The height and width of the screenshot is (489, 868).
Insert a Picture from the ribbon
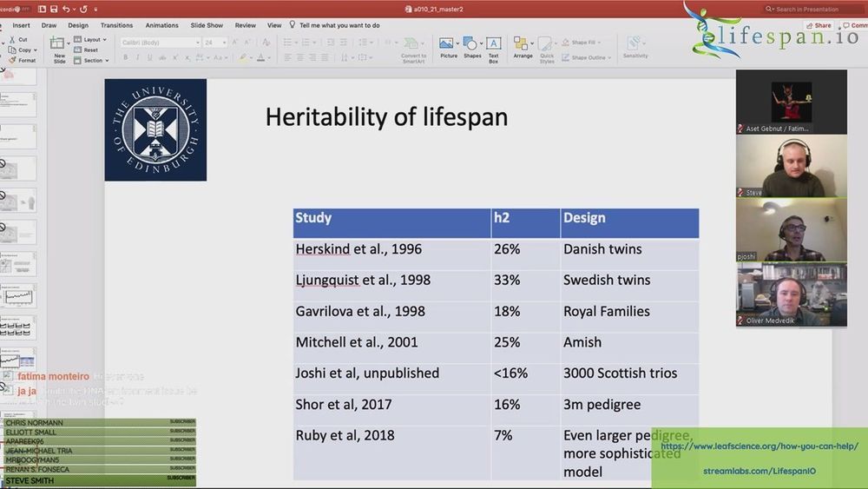[x=448, y=47]
